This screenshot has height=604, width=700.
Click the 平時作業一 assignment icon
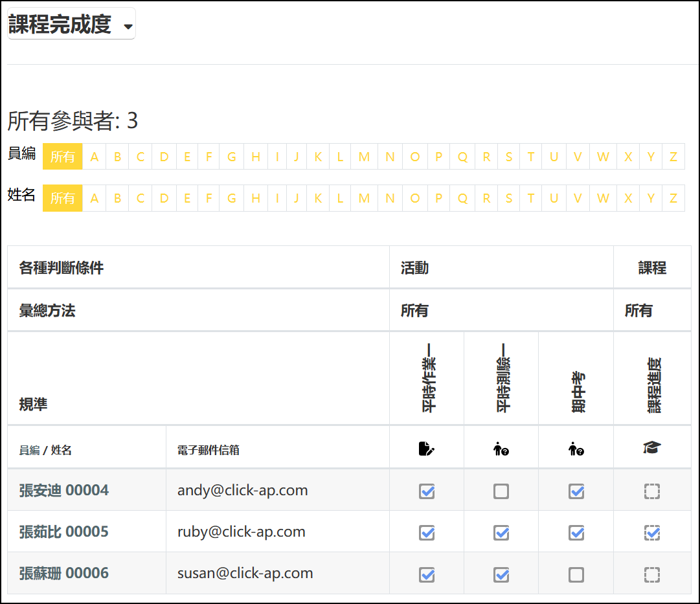[x=426, y=449]
